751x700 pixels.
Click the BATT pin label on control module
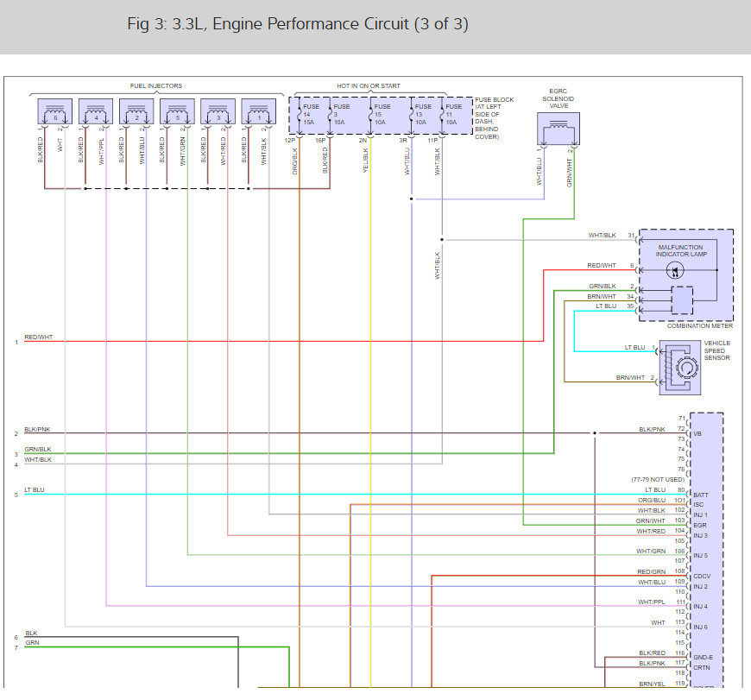[x=701, y=495]
